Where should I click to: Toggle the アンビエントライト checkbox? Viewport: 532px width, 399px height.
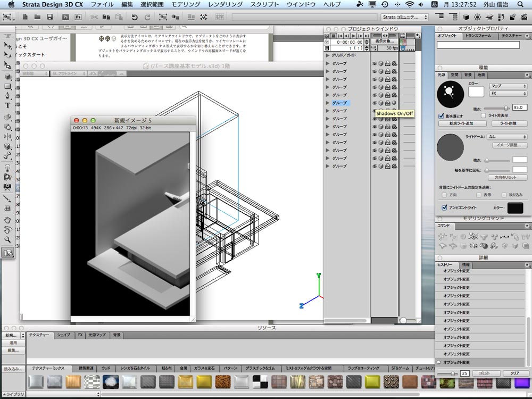444,207
